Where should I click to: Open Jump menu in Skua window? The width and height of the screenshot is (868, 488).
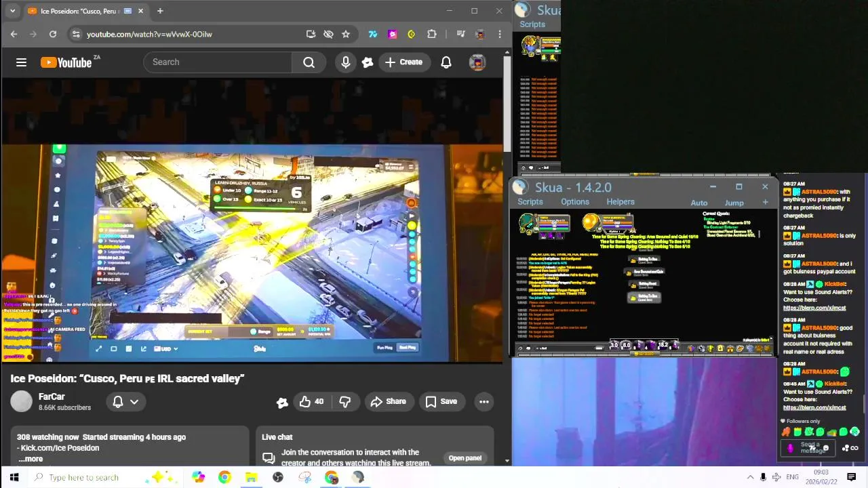[734, 203]
